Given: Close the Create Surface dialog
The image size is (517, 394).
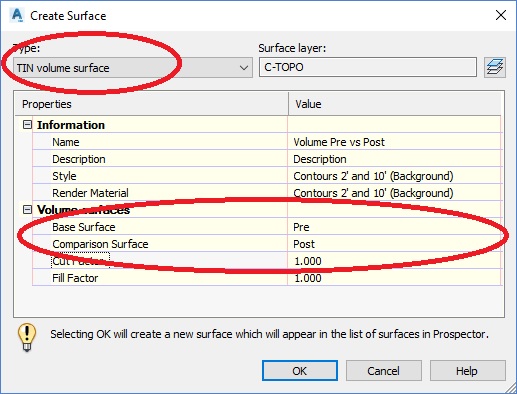Looking at the screenshot, I should tap(501, 15).
